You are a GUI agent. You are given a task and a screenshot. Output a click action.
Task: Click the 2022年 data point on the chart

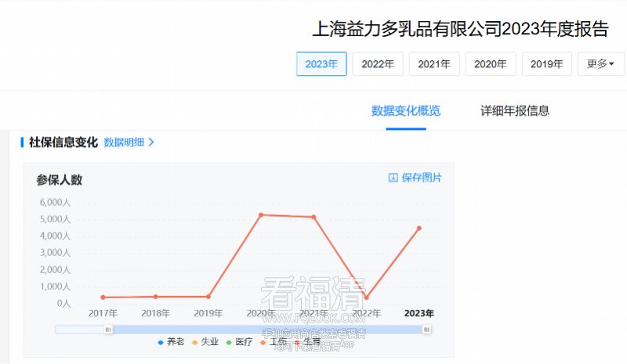coord(366,297)
